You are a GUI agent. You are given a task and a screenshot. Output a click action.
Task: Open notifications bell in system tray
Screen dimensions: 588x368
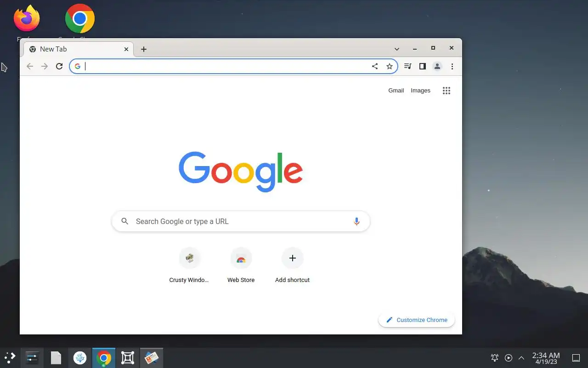point(495,358)
